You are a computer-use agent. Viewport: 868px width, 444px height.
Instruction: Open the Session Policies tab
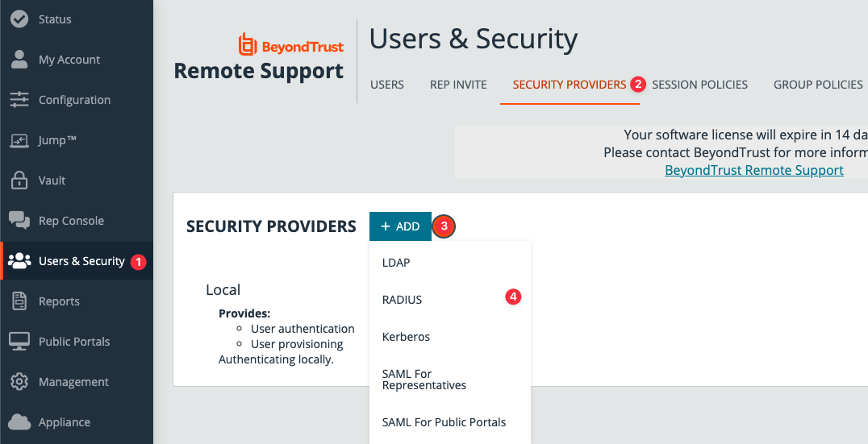(699, 85)
